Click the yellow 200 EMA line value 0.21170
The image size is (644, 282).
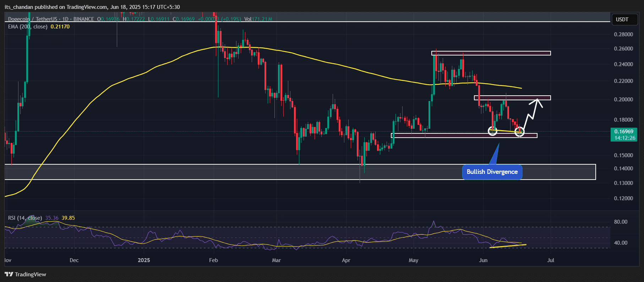60,27
